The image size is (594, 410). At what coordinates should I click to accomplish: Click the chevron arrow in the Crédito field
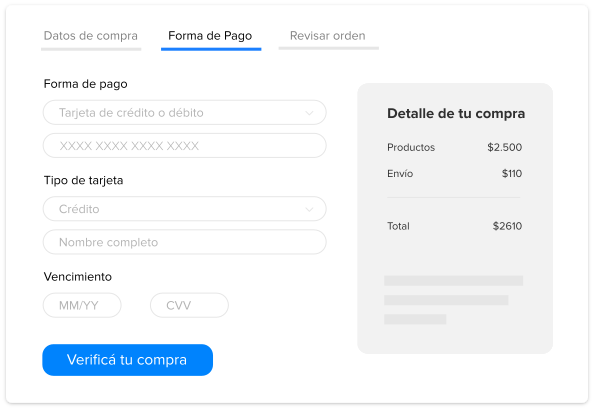(310, 209)
